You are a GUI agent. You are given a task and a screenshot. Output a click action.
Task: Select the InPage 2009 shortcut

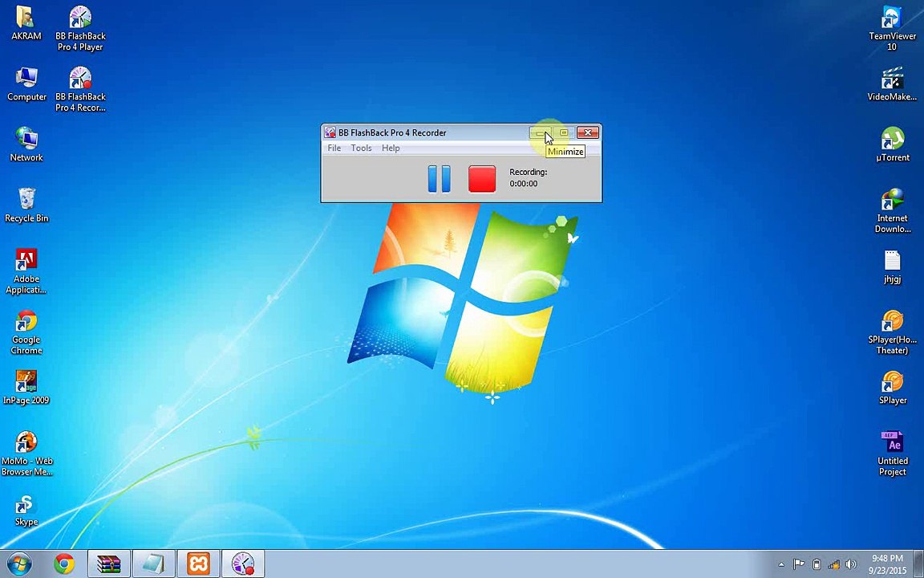[26, 388]
